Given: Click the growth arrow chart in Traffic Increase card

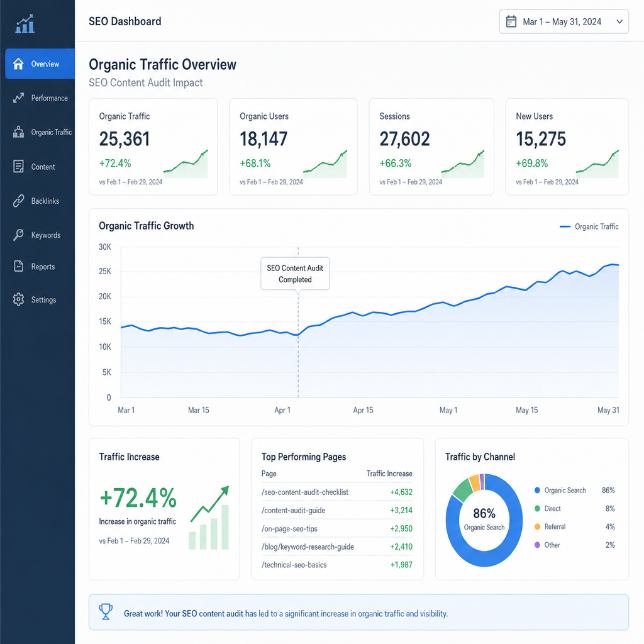Looking at the screenshot, I should coord(209,518).
